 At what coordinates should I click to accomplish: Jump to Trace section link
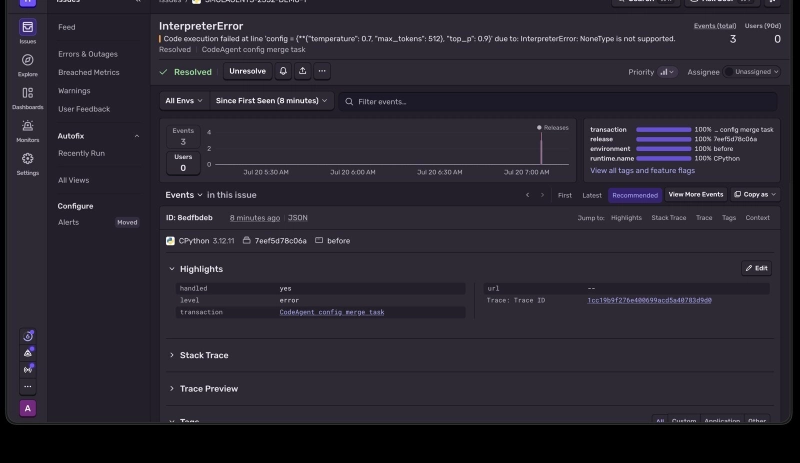pos(704,218)
